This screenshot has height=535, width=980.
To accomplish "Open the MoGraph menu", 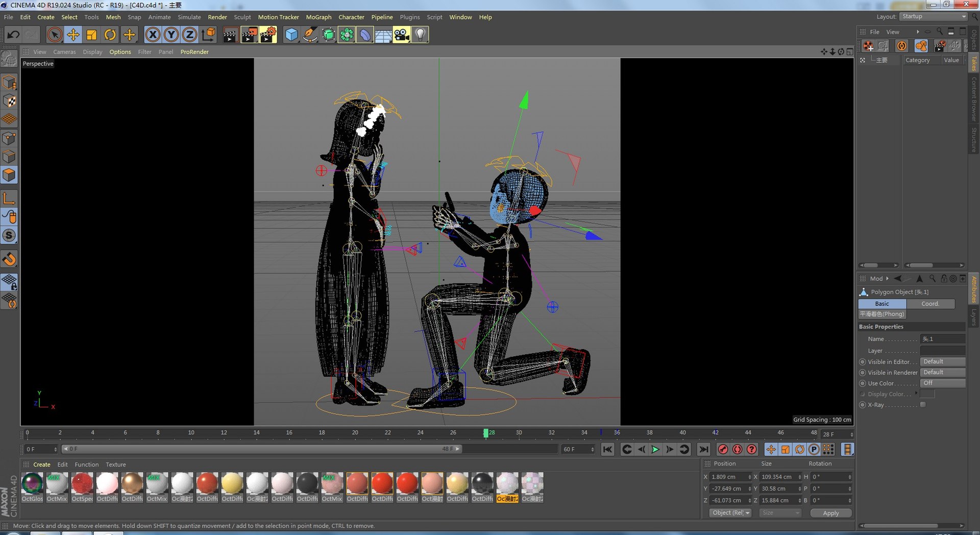I will [318, 17].
